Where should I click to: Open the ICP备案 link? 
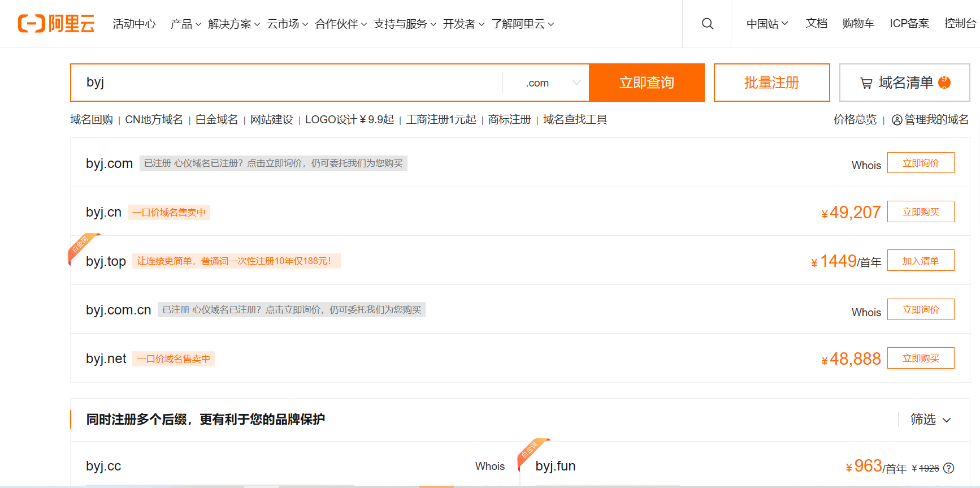909,24
